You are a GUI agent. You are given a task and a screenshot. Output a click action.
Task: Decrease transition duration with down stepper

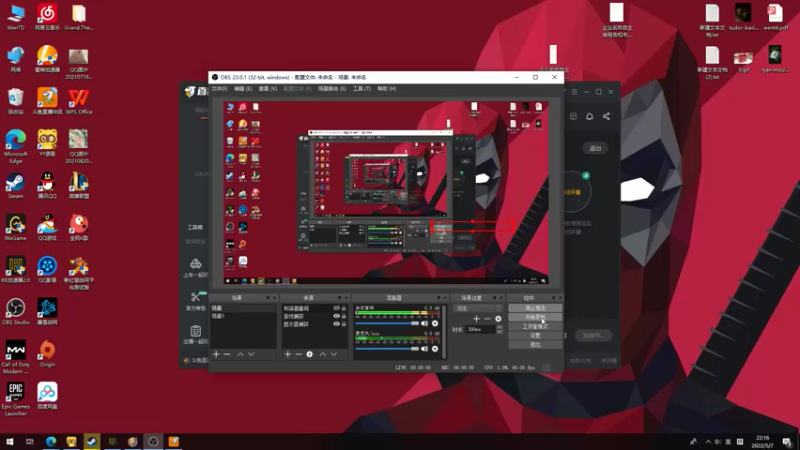click(x=499, y=332)
